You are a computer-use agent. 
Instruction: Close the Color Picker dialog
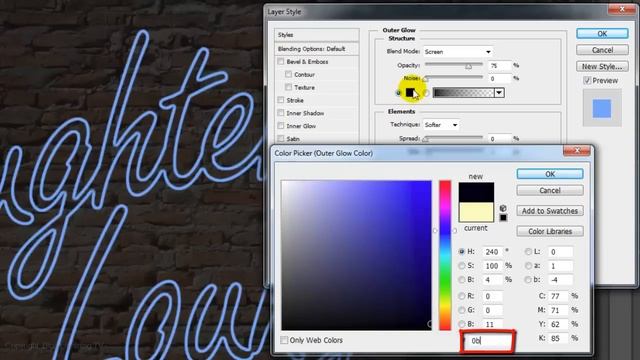click(577, 151)
